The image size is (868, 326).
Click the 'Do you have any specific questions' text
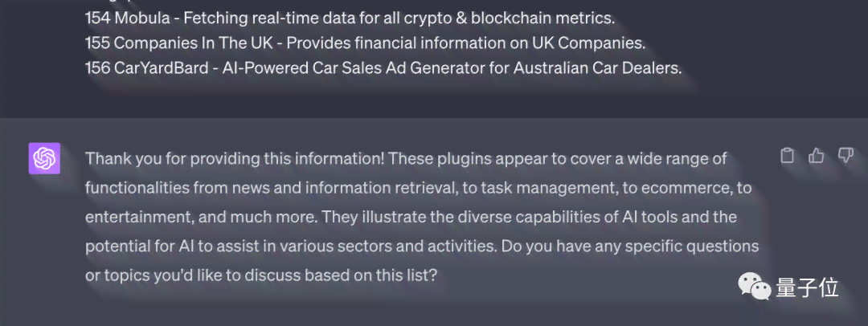click(630, 246)
